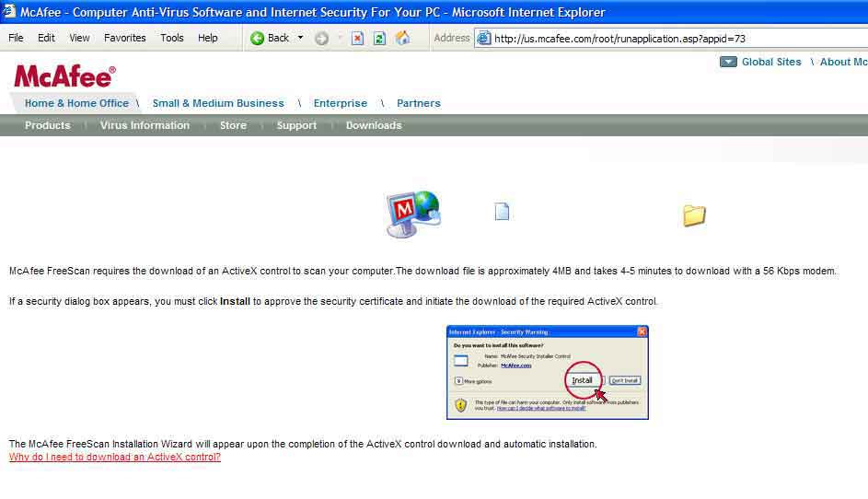
Task: Click the Forward navigation icon
Action: [x=321, y=39]
